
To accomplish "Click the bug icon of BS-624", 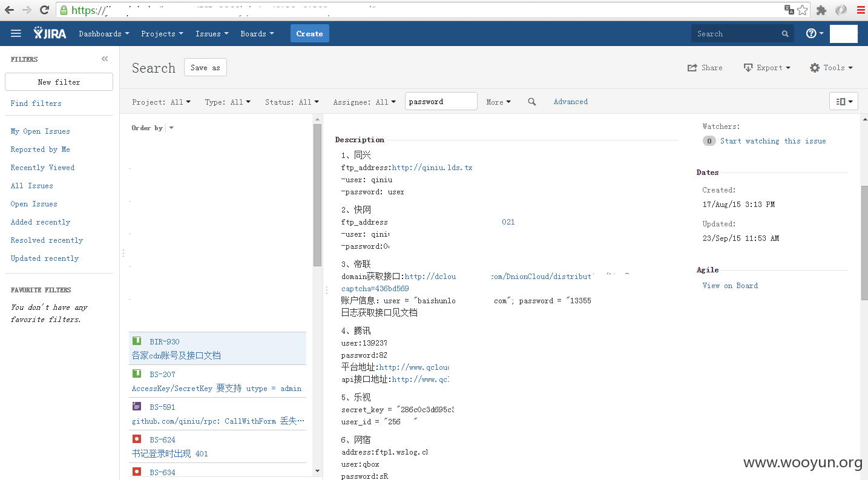I will [x=137, y=439].
